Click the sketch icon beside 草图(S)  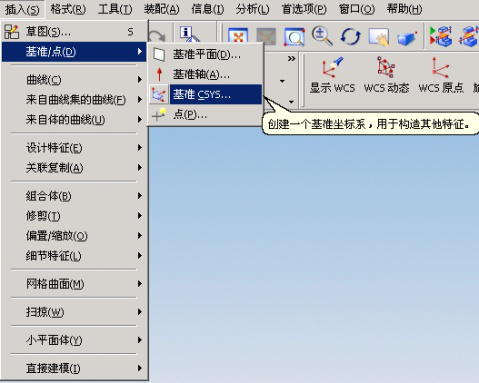point(12,32)
